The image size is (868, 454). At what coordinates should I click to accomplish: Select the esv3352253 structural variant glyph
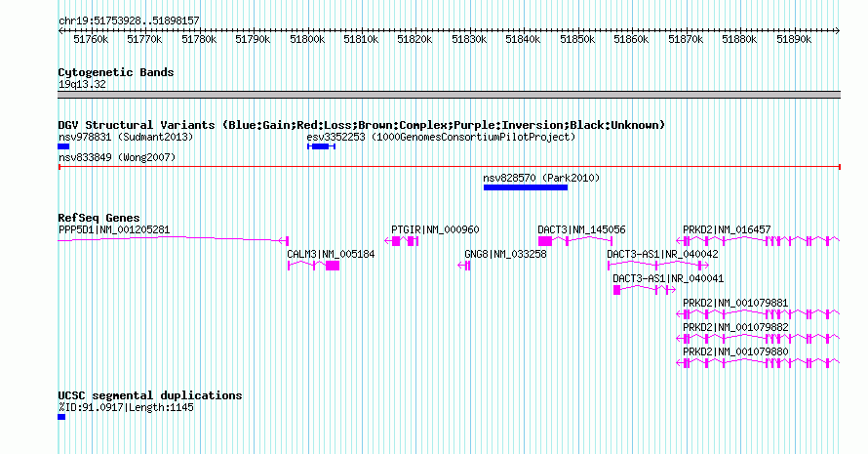click(321, 146)
